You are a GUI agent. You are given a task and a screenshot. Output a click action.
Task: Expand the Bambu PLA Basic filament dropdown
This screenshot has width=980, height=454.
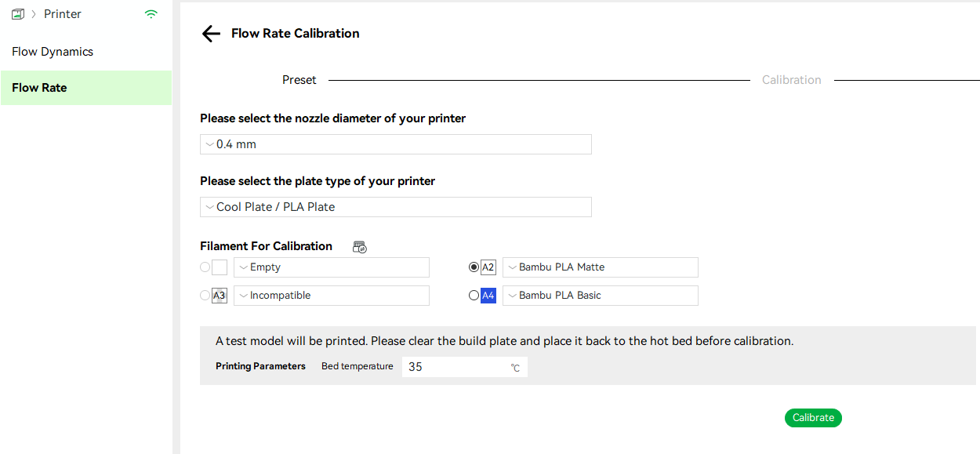601,296
